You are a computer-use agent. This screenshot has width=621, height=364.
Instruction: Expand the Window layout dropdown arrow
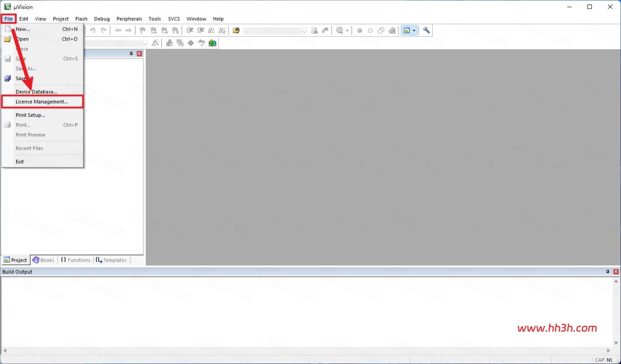(x=414, y=30)
